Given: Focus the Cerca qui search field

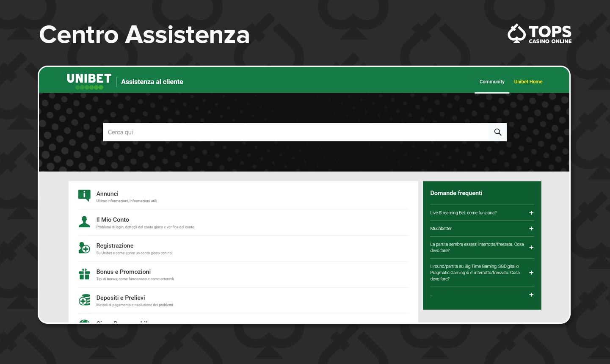Looking at the screenshot, I should coord(296,132).
